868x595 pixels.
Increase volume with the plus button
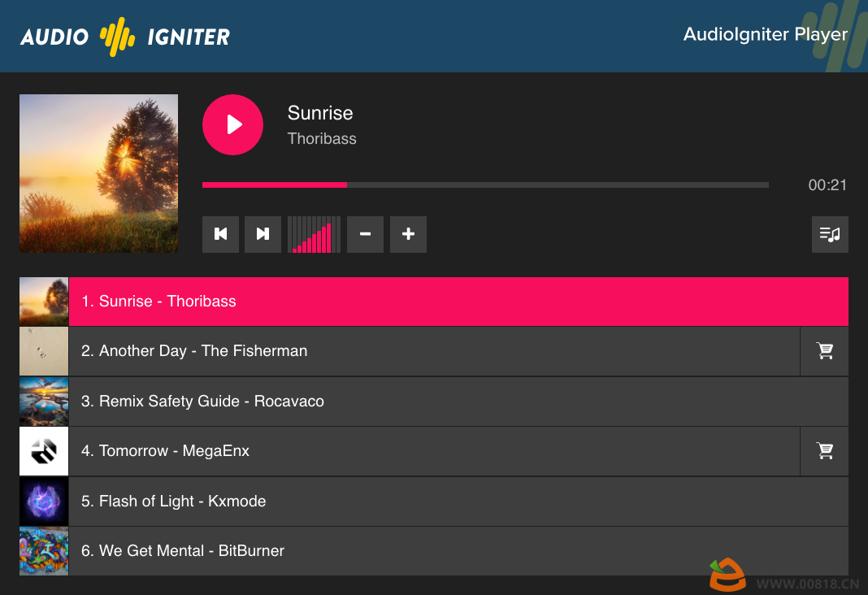(x=408, y=234)
